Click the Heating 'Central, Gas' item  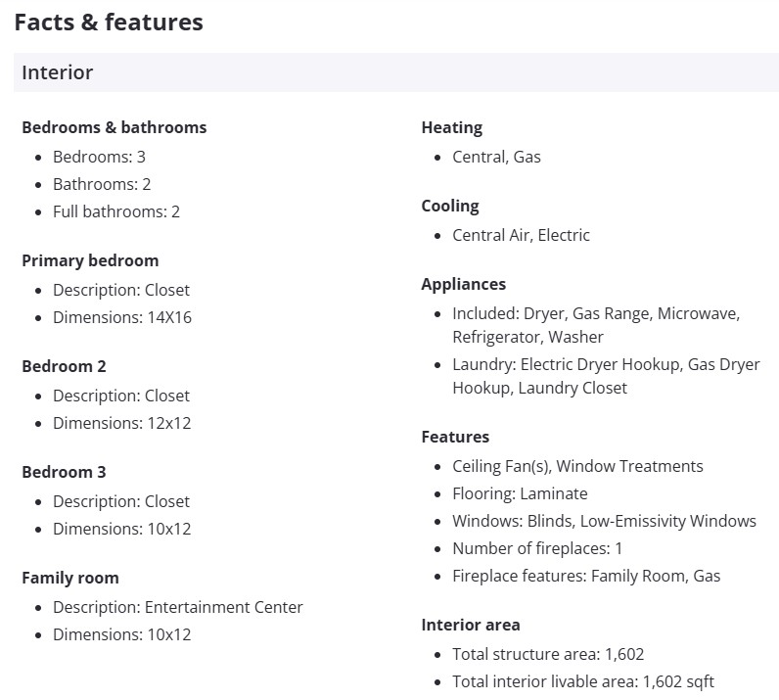point(496,157)
